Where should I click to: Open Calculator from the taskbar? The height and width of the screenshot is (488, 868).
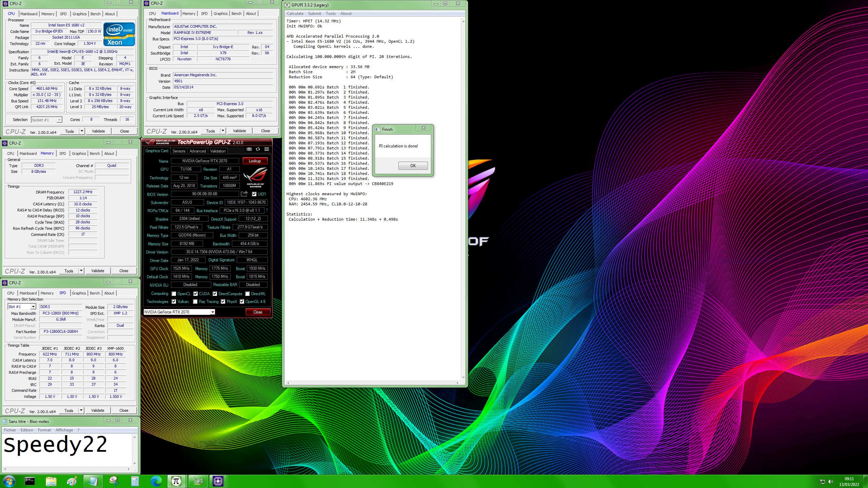coord(135,481)
